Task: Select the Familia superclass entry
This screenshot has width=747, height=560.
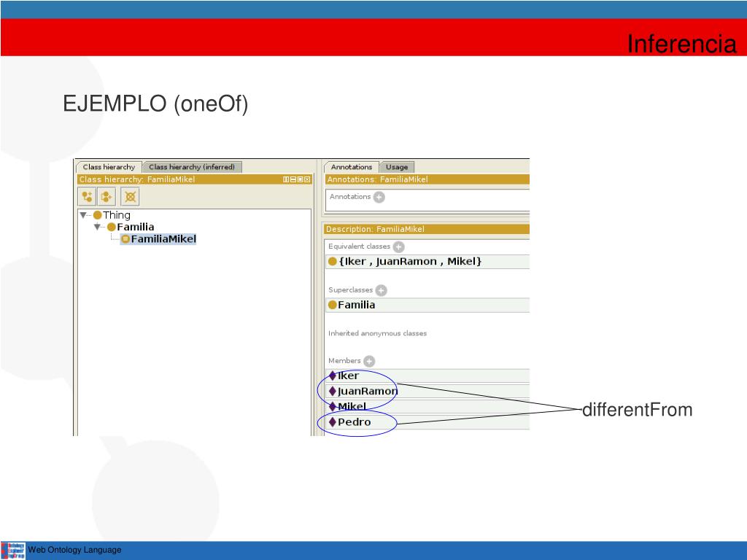Action: click(427, 305)
